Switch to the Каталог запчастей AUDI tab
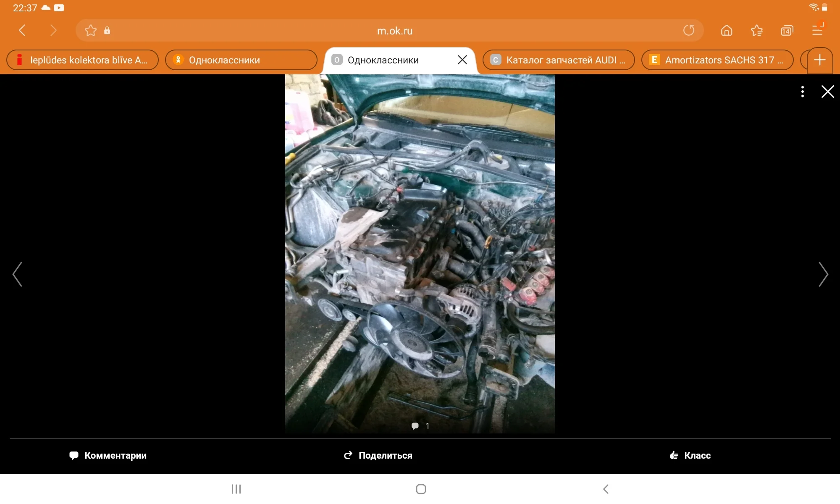The width and height of the screenshot is (840, 504). pyautogui.click(x=559, y=60)
